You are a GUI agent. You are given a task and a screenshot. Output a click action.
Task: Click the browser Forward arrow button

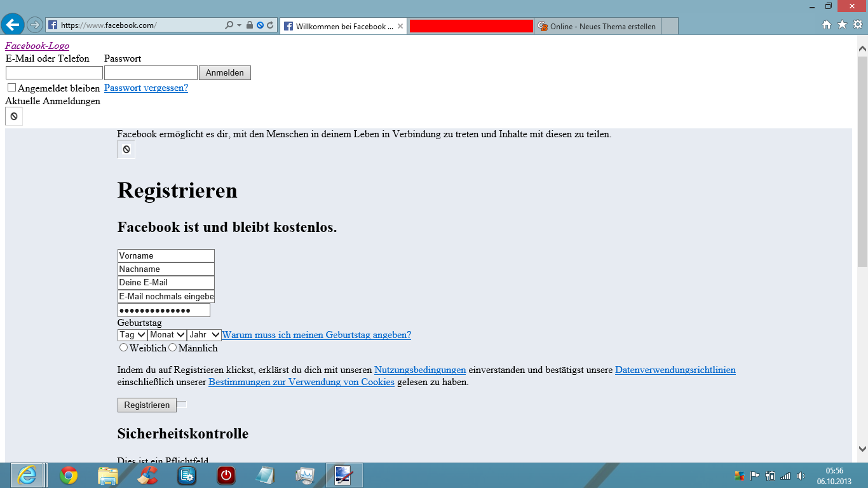pos(35,25)
